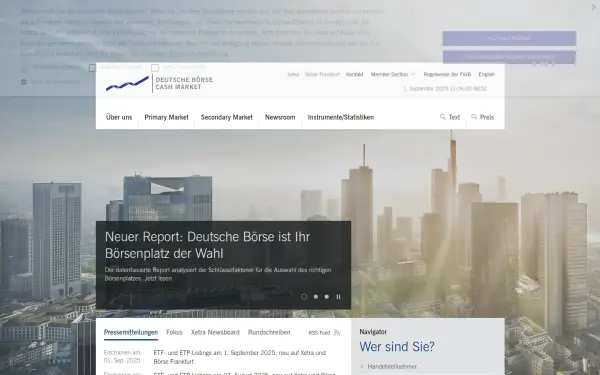Open ETF- und ETP-Listings am 1. September 2025 article
The height and width of the screenshot is (375, 600).
[x=240, y=357]
